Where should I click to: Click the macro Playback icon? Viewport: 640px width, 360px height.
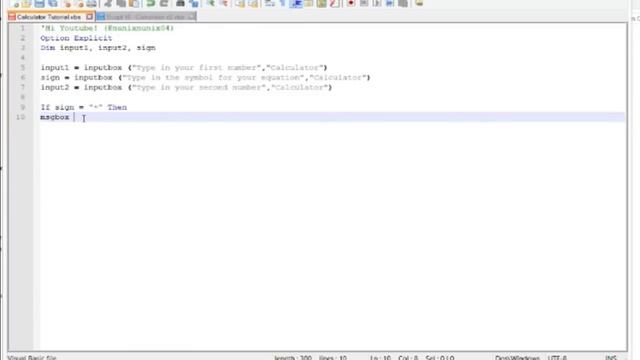point(377,3)
